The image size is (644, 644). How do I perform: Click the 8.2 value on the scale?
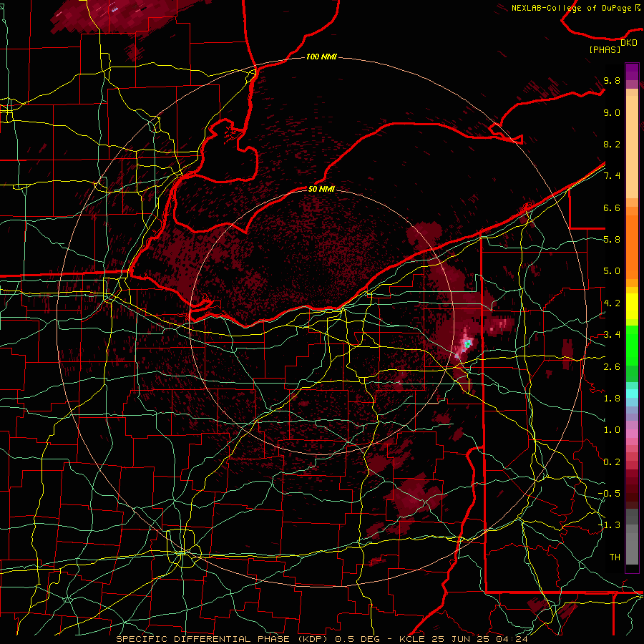[x=612, y=144]
